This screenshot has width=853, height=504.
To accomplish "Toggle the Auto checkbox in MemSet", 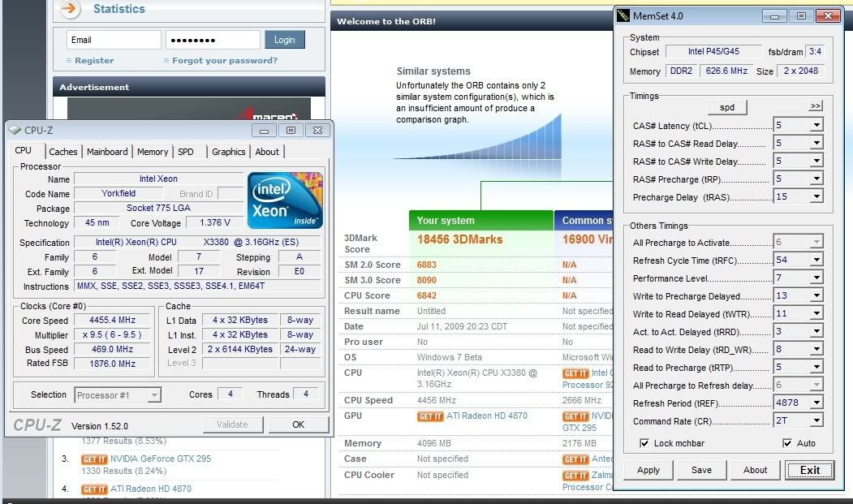I will pos(787,443).
